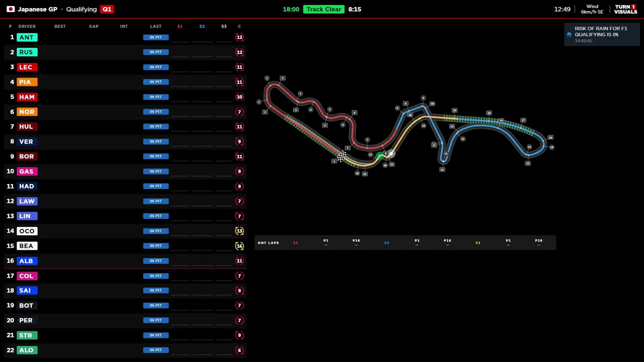Select the IN PIT badge for BOT
Screen dimensions: 644x362
click(156, 305)
